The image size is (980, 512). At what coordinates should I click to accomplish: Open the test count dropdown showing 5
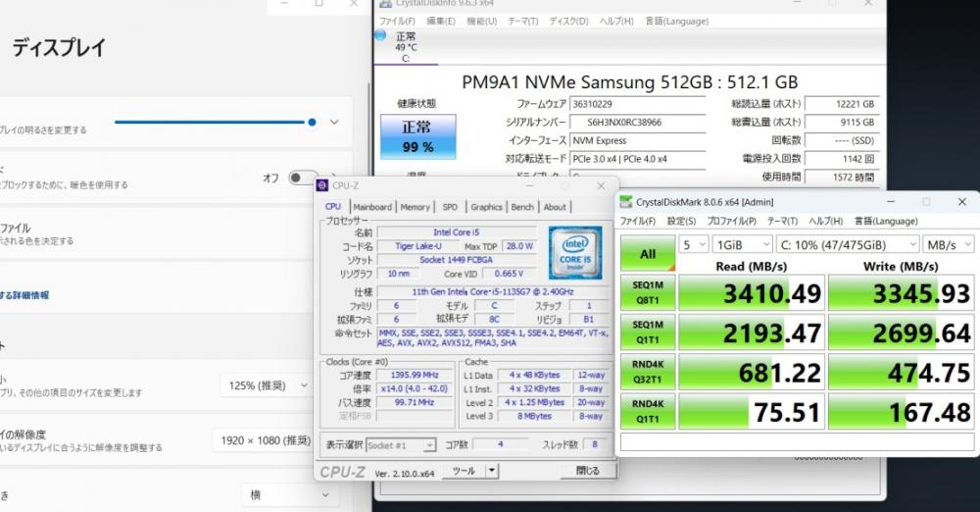tap(694, 245)
